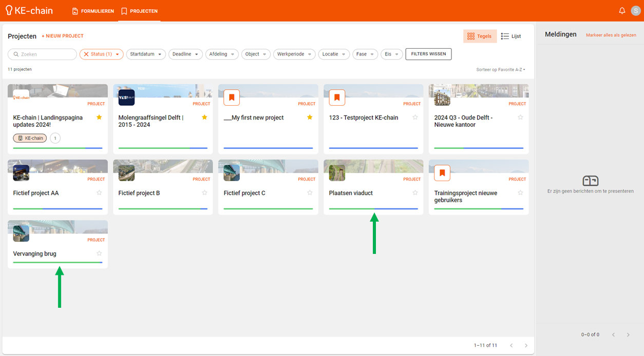This screenshot has width=644, height=356.
Task: Click the Molengraaffsingel Delft project logo
Action: (x=126, y=97)
